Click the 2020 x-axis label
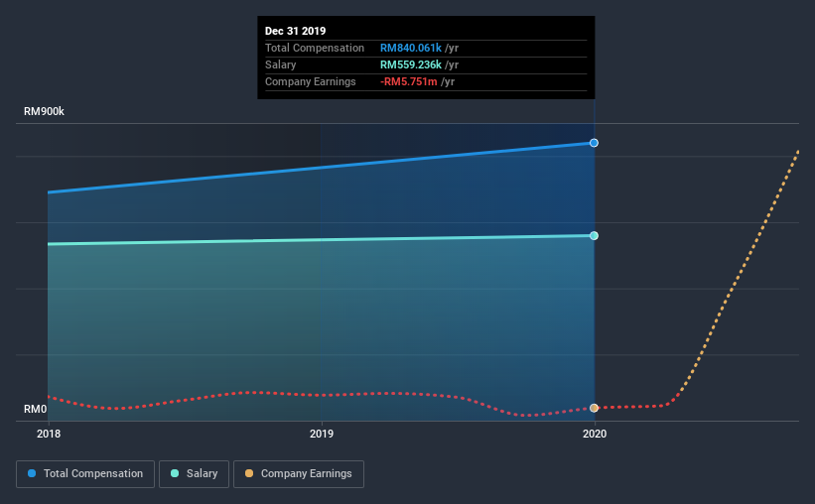This screenshot has width=815, height=504. 594,434
